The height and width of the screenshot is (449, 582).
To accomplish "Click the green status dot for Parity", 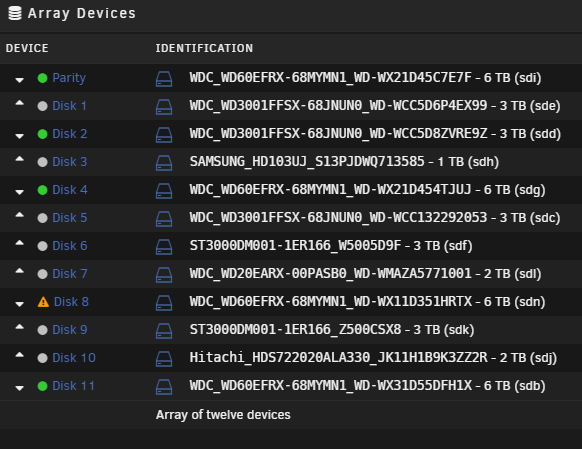I will (x=43, y=78).
